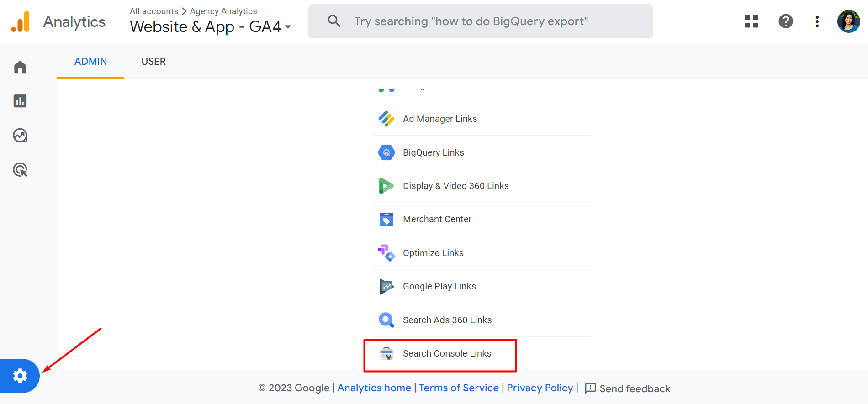Open the Google apps grid icon

(x=752, y=21)
